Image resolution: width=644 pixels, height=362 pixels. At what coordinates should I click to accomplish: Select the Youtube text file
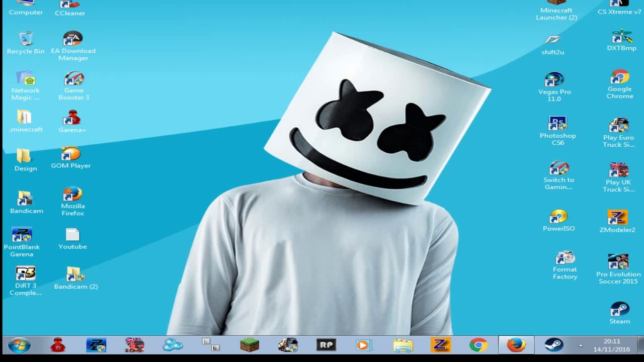click(72, 239)
